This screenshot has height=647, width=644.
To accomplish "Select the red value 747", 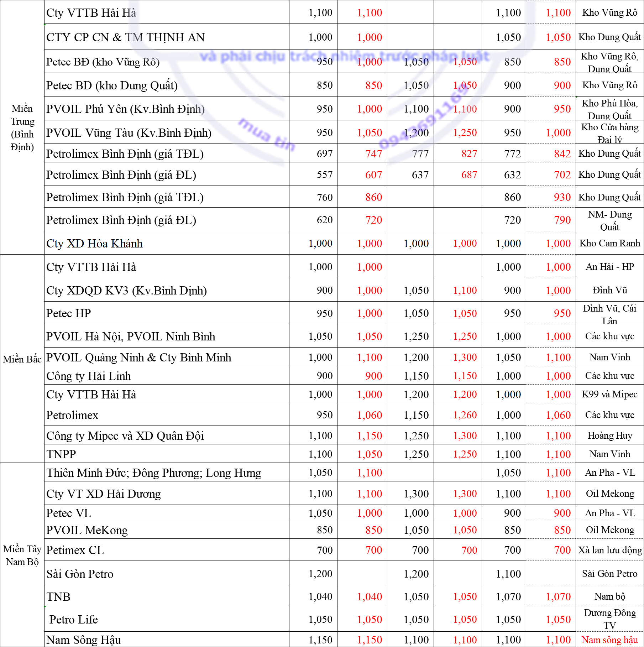I will point(373,154).
